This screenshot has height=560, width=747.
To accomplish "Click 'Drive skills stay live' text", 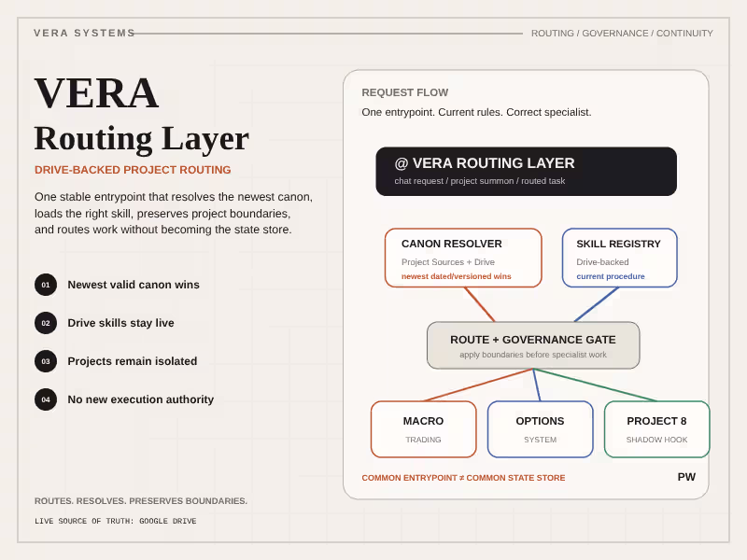I will 121,323.
